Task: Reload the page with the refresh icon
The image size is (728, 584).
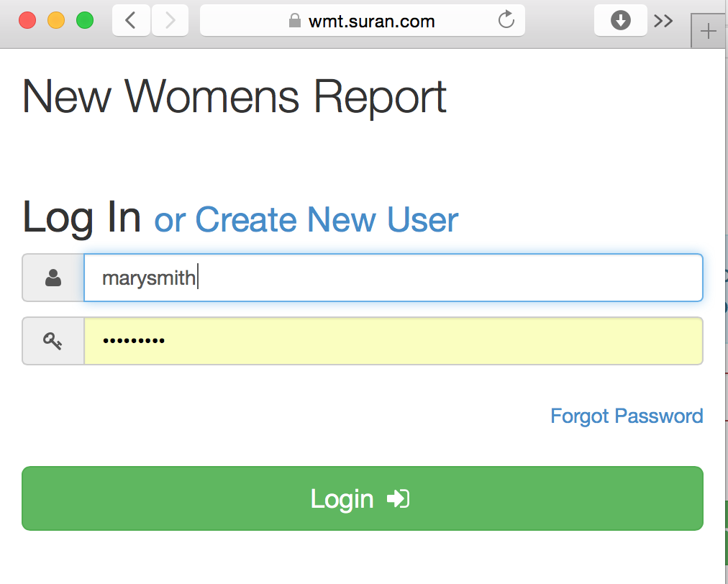Action: pos(506,20)
